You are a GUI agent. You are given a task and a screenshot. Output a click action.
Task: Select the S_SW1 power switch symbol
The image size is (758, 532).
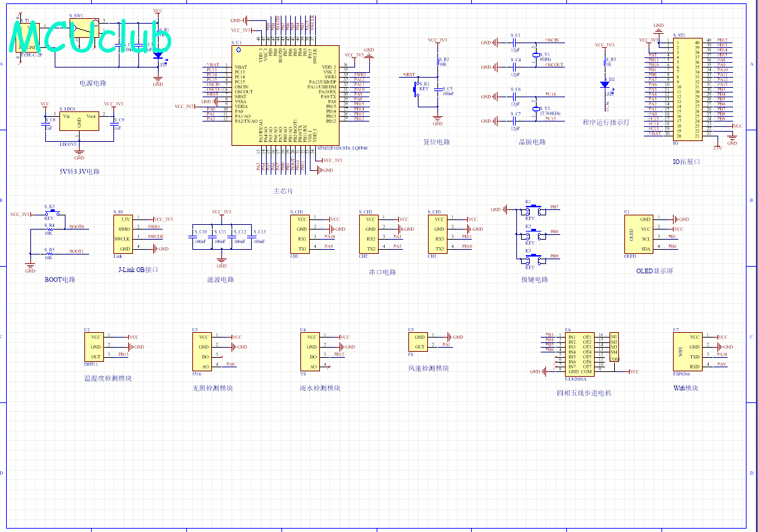coord(82,27)
